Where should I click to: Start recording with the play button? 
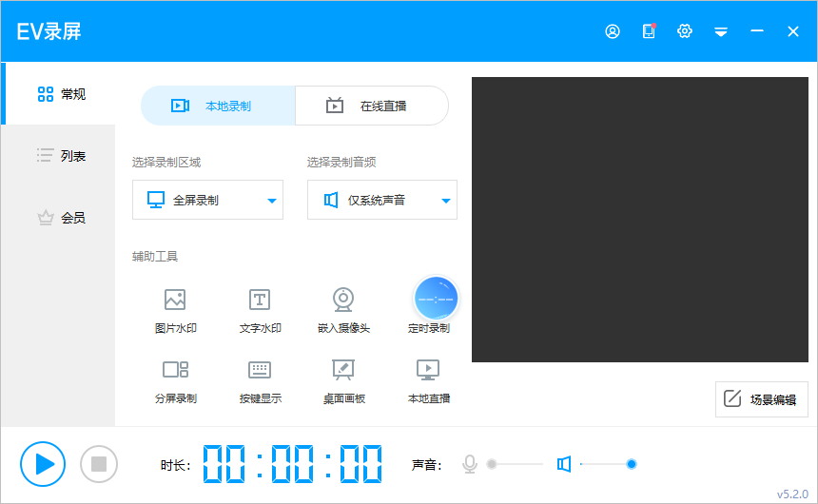[x=43, y=464]
